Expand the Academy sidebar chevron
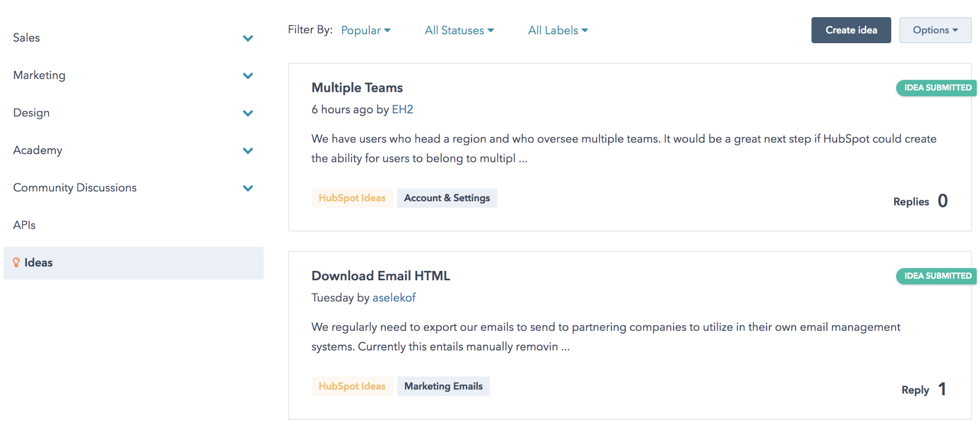This screenshot has height=427, width=980. tap(248, 151)
